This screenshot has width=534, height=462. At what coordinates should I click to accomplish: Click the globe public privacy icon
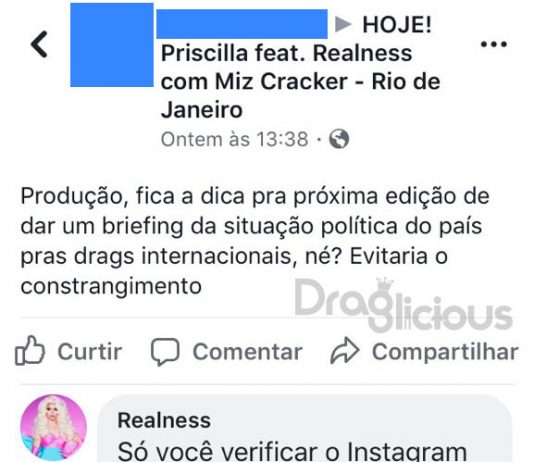pyautogui.click(x=339, y=139)
